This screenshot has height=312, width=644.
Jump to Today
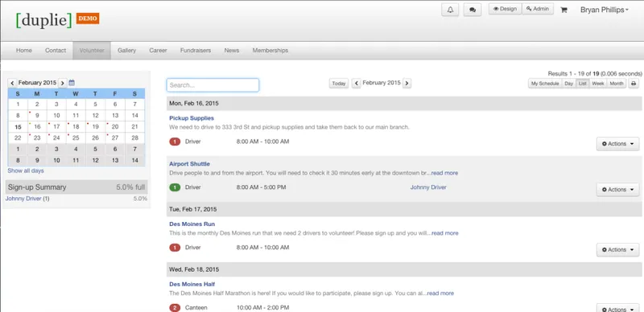click(339, 84)
